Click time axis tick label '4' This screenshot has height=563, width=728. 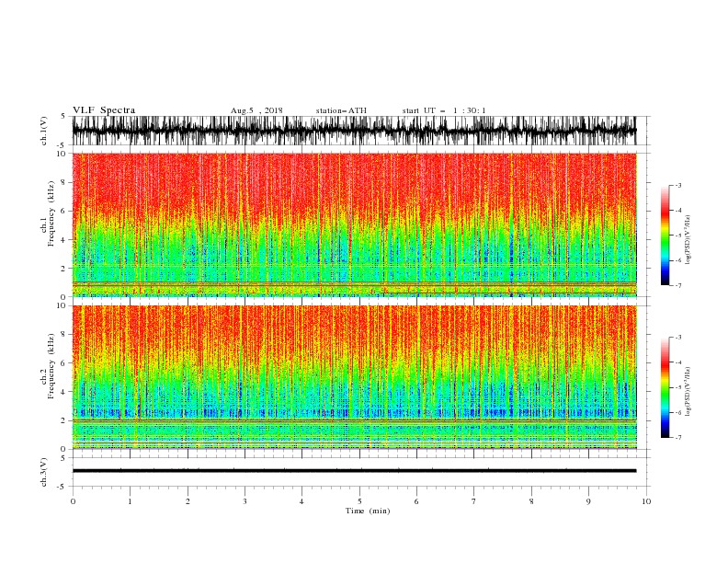point(302,501)
